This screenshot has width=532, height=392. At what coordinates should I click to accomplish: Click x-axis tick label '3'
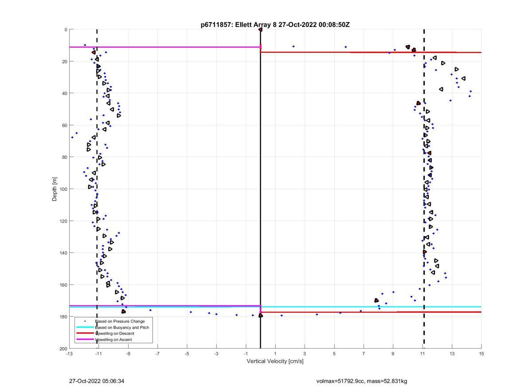click(x=305, y=354)
